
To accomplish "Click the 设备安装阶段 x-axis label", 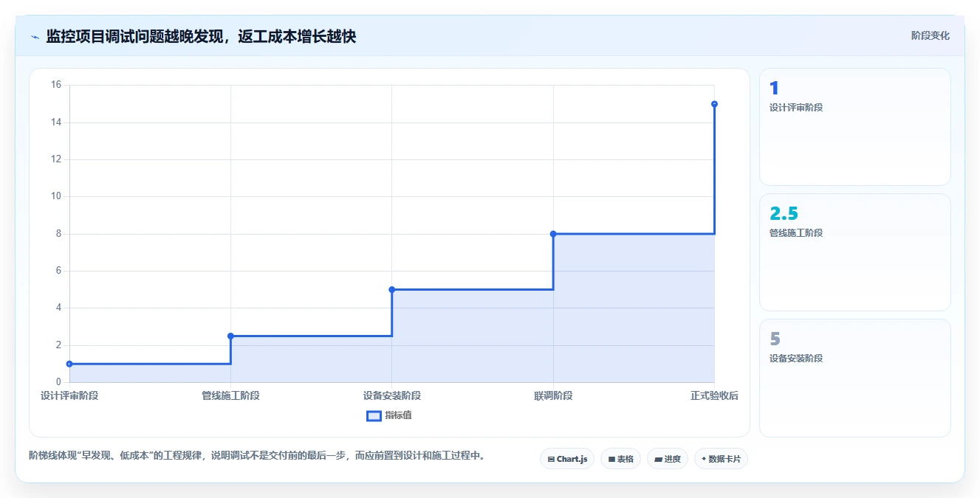I will click(x=391, y=396).
